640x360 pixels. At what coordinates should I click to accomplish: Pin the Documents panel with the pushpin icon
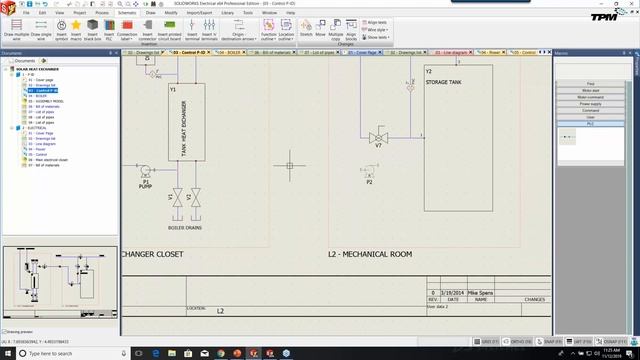110,53
